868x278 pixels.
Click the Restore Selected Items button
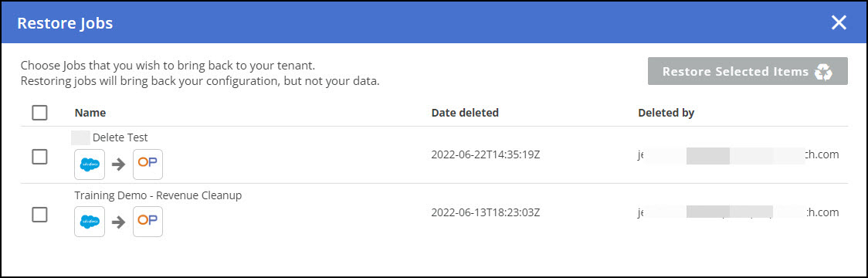click(x=748, y=72)
